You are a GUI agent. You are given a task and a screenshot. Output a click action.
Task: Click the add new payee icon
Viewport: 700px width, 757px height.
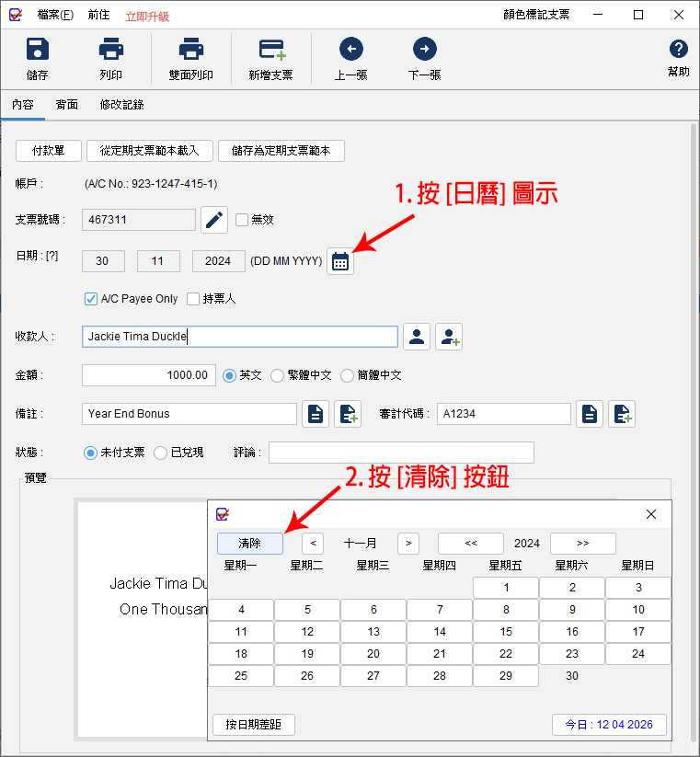click(449, 337)
